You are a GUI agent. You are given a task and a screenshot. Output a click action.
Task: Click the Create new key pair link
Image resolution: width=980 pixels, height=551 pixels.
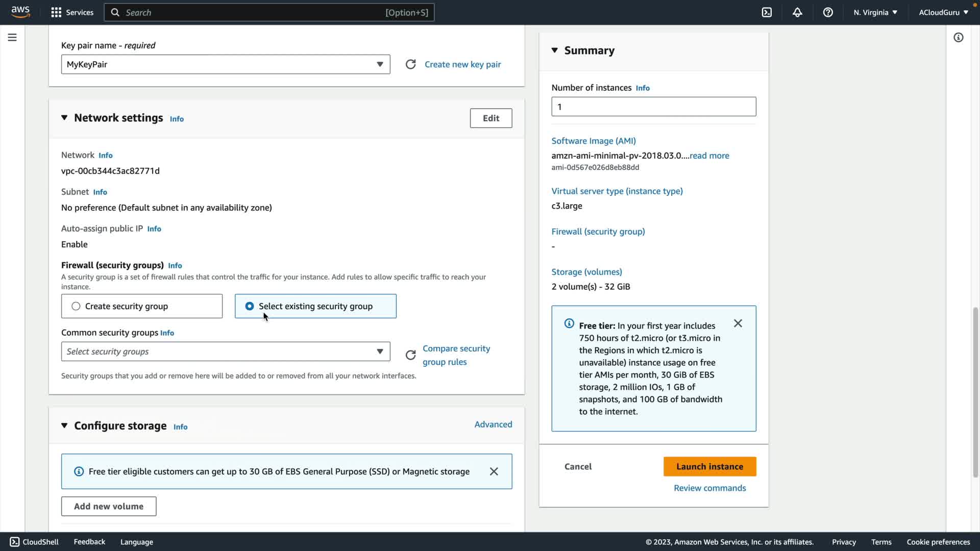click(x=462, y=64)
